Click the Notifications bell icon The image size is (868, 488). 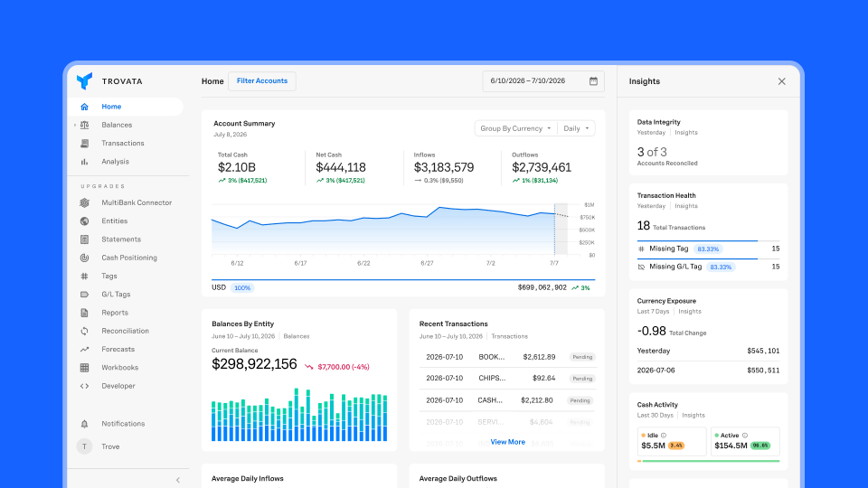84,424
